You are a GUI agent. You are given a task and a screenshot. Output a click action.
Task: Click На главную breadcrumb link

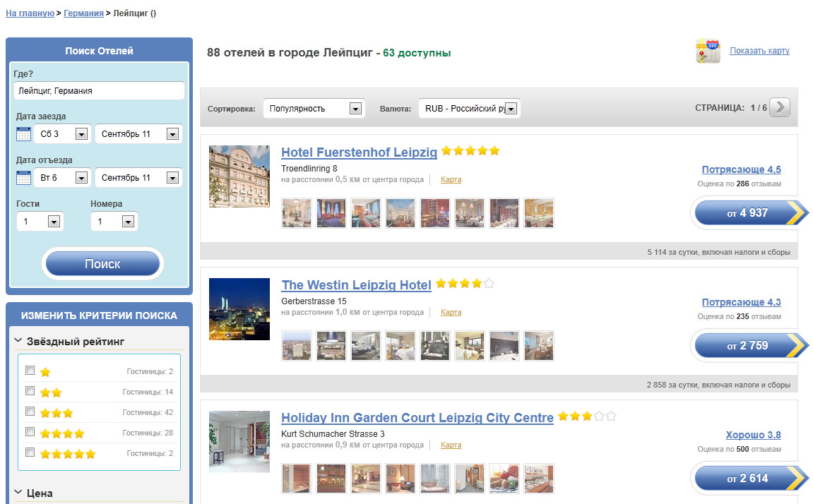[30, 13]
